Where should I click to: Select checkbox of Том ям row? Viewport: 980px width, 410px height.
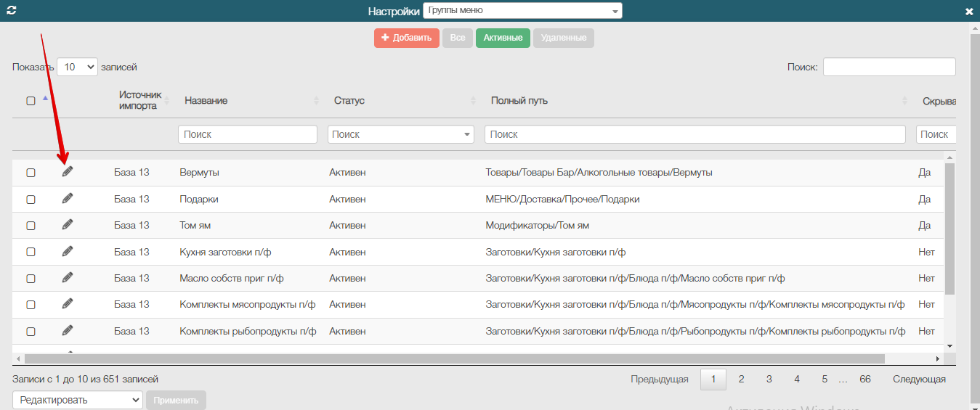tap(31, 226)
